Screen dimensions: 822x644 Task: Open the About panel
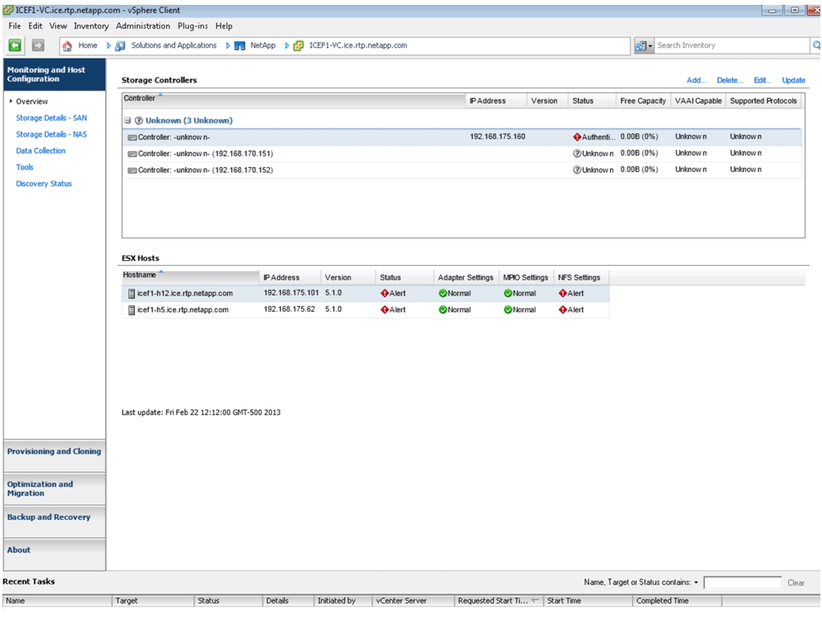[54, 554]
